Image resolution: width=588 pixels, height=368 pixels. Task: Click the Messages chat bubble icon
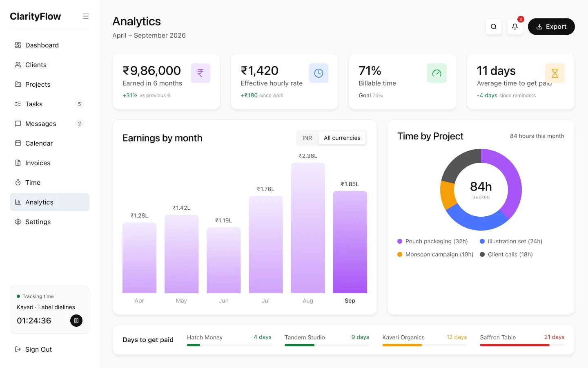[18, 123]
